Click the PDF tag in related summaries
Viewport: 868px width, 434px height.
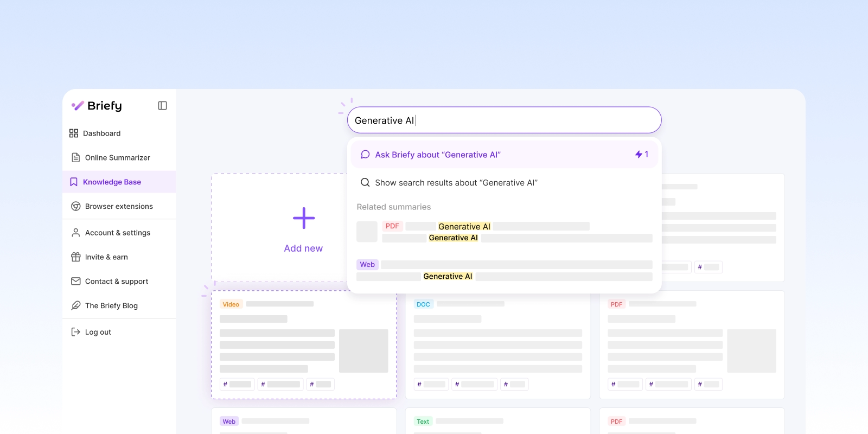click(392, 226)
